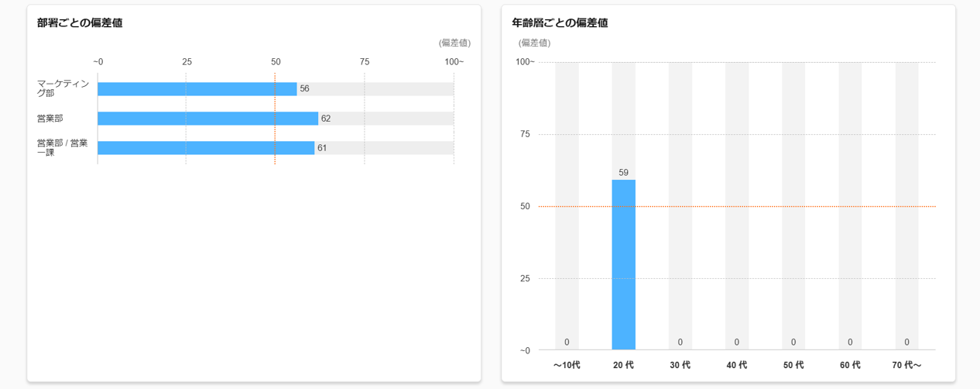The image size is (980, 389).
Task: Click the value 62 beside the bar
Action: pos(326,119)
